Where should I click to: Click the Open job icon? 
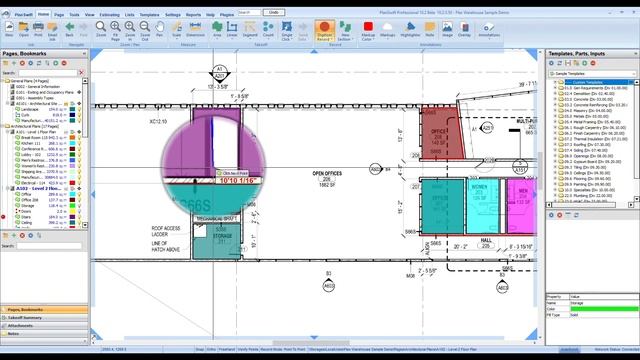pyautogui.click(x=24, y=29)
